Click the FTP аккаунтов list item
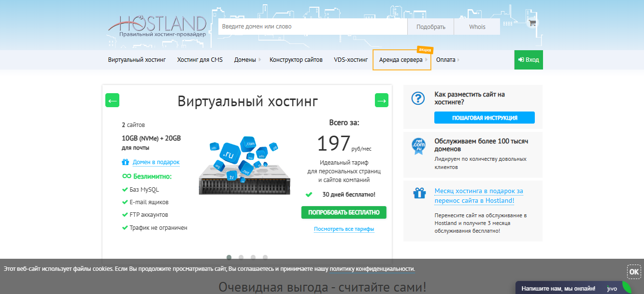Viewport: 644px width, 294px height. 149,215
